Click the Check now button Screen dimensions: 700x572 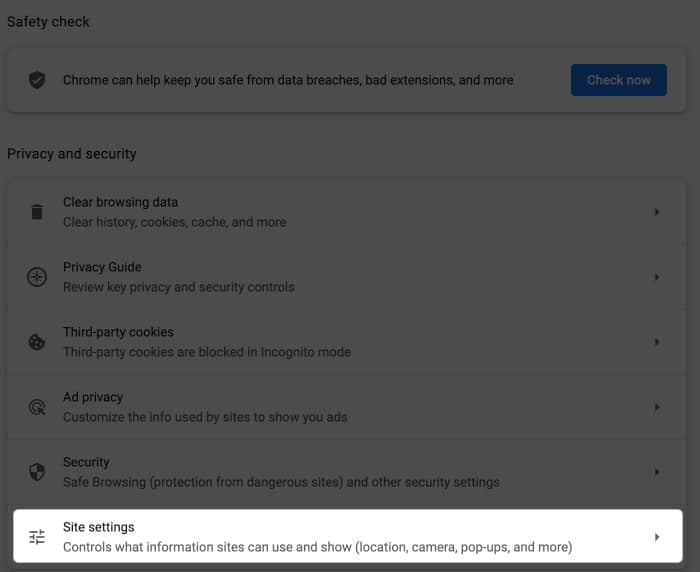point(618,80)
